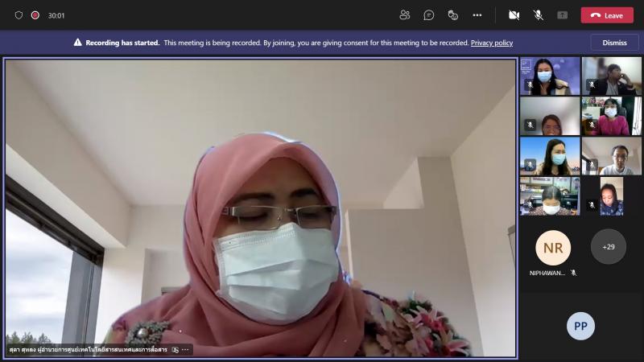Open the More actions ellipsis menu
This screenshot has width=644, height=362.
[x=477, y=15]
